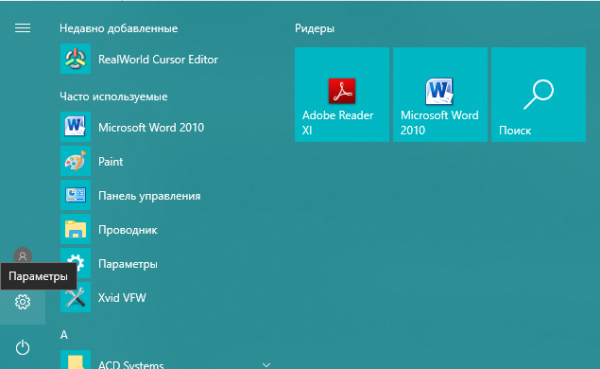This screenshot has width=600, height=369.
Task: Select the Paint entry text
Action: [x=111, y=162]
